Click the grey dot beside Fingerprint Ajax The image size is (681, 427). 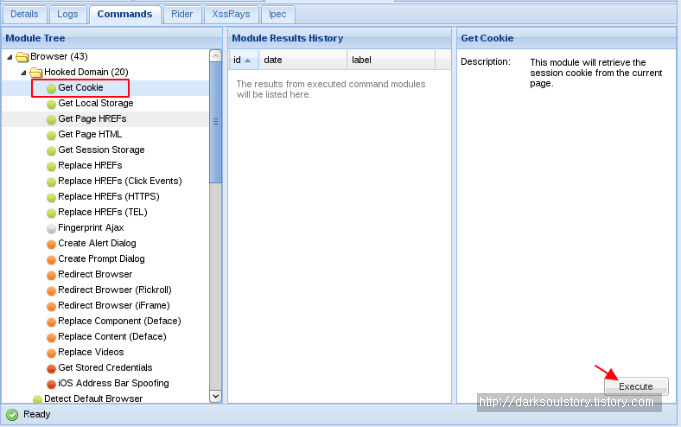[51, 228]
